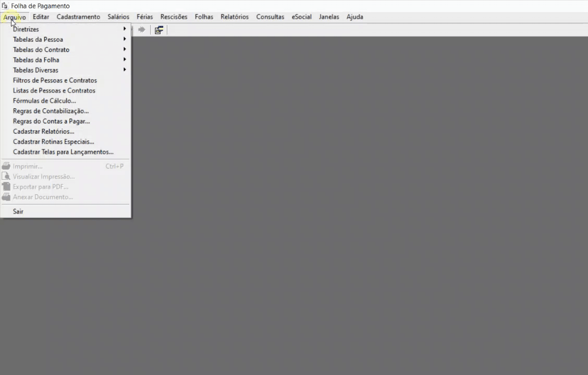This screenshot has height=375, width=588.
Task: Open the eSocial menu
Action: [301, 17]
